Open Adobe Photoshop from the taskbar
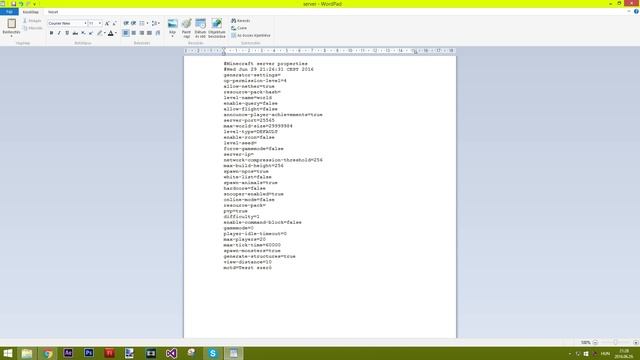640x360 pixels. tap(89, 353)
